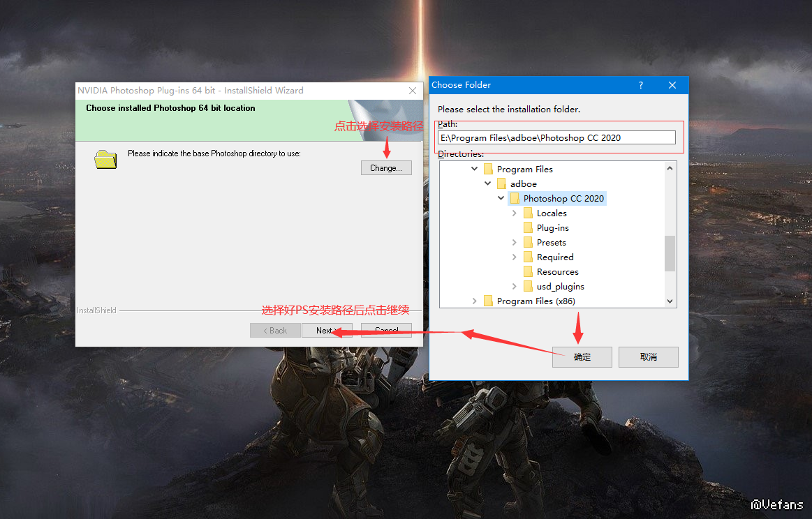The image size is (812, 519).
Task: Click the Next button in InstallShield Wizard
Action: (327, 330)
